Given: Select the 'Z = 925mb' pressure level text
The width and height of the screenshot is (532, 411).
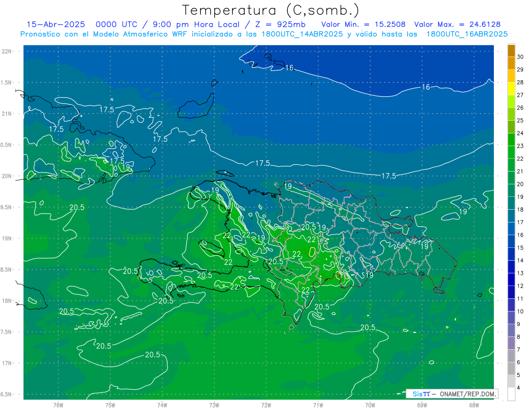Looking at the screenshot, I should [280, 24].
